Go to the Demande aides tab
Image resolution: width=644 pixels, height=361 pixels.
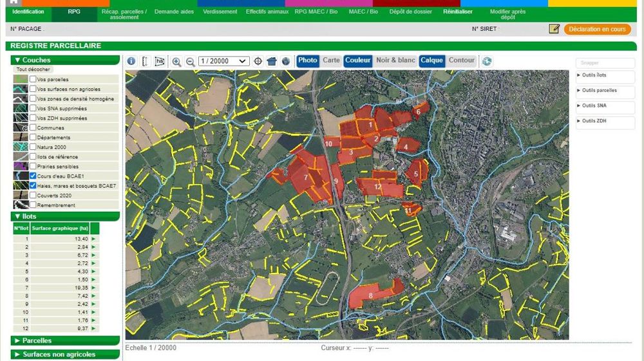click(x=175, y=12)
